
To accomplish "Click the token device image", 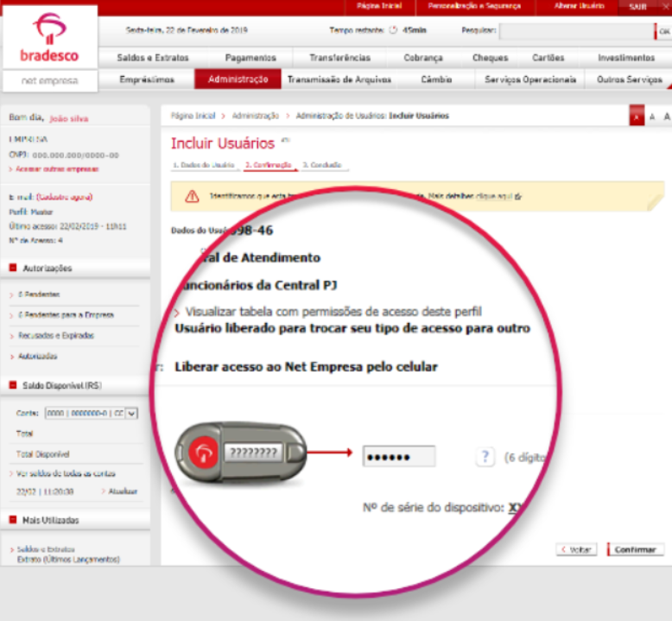I will click(241, 453).
